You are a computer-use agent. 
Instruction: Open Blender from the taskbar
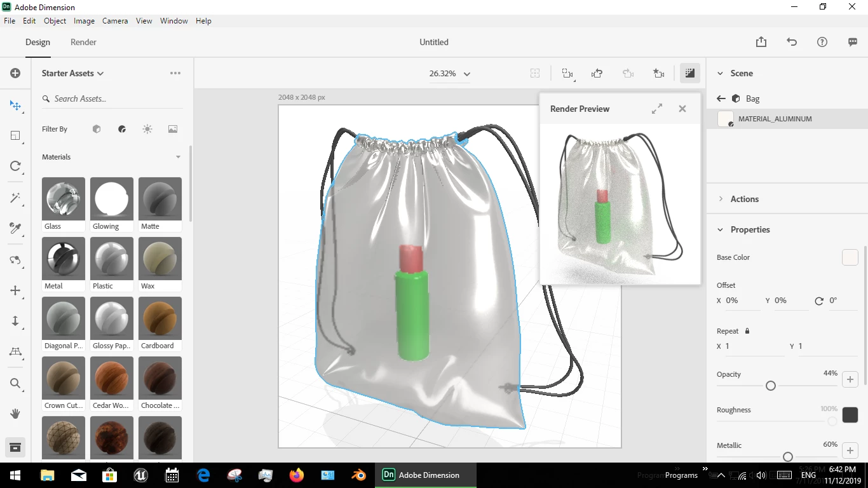[359, 475]
